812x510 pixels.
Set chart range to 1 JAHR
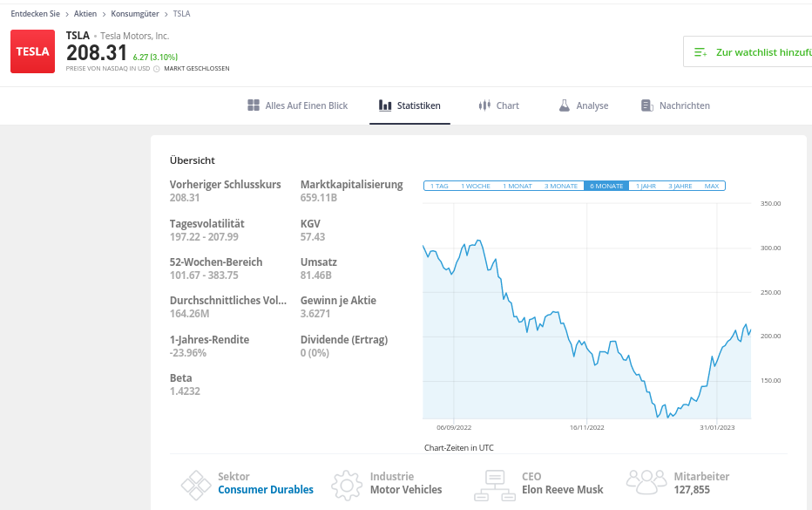[x=646, y=186]
